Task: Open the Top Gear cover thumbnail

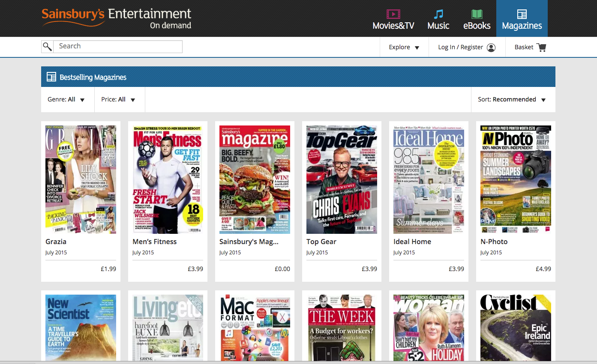Action: click(342, 179)
